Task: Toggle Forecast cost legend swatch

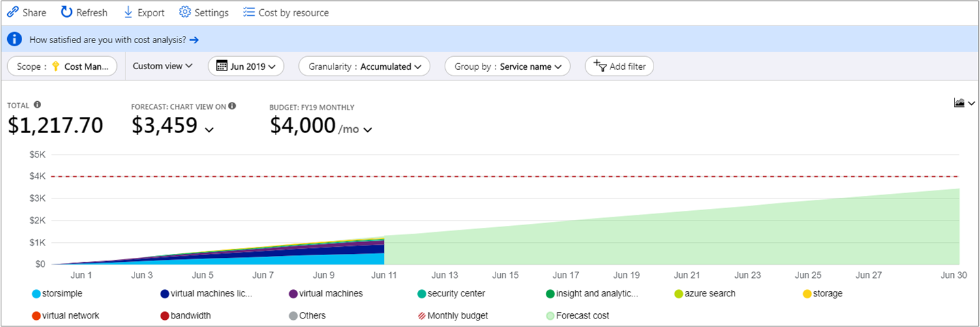Action: tap(550, 316)
